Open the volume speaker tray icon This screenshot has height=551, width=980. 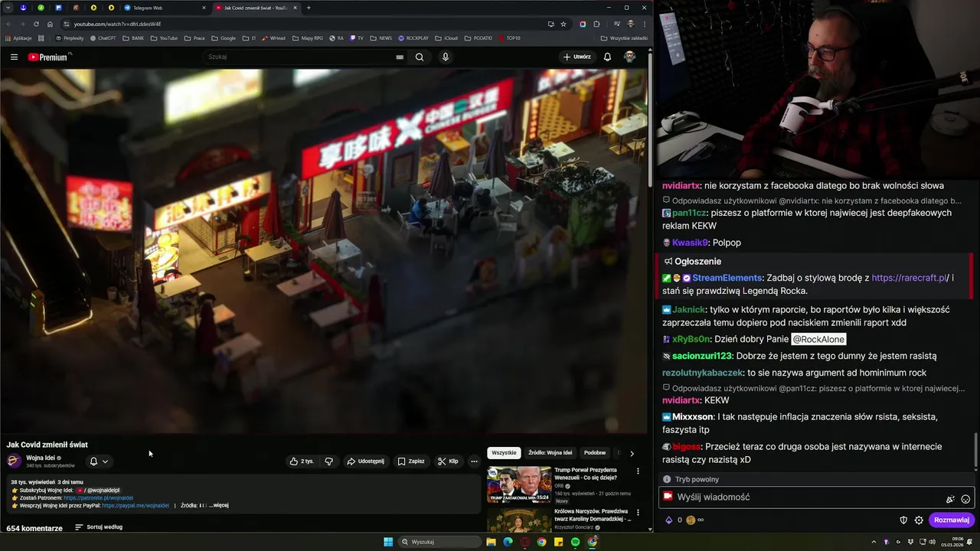tap(932, 542)
